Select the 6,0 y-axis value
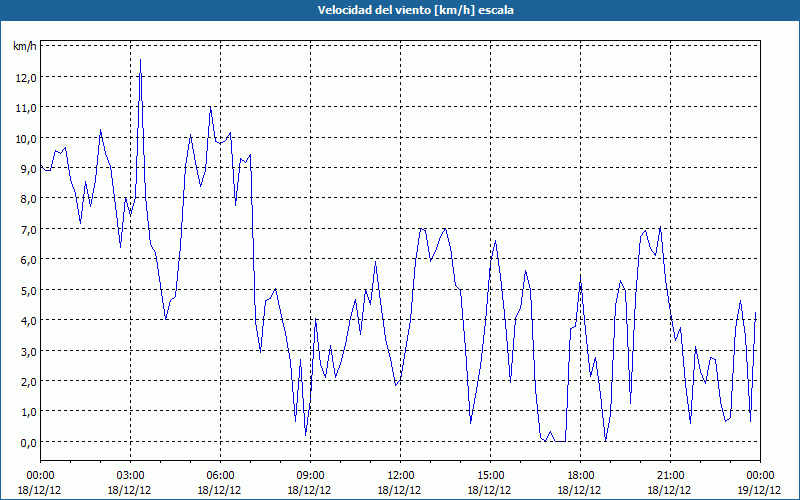800x500 pixels. (28, 260)
